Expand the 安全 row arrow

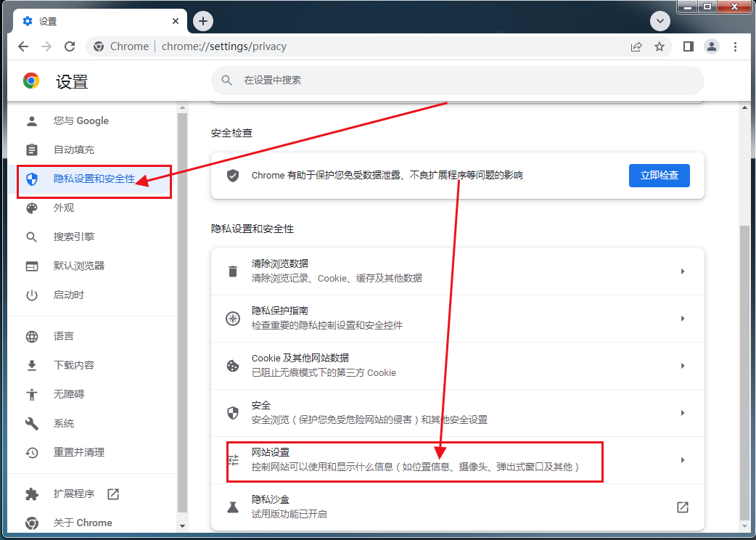tap(683, 413)
